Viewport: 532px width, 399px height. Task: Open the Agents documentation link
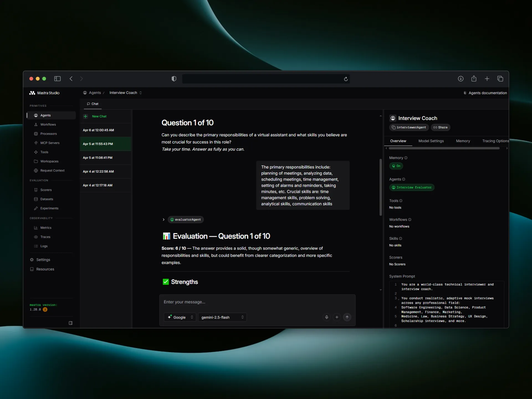coord(485,93)
